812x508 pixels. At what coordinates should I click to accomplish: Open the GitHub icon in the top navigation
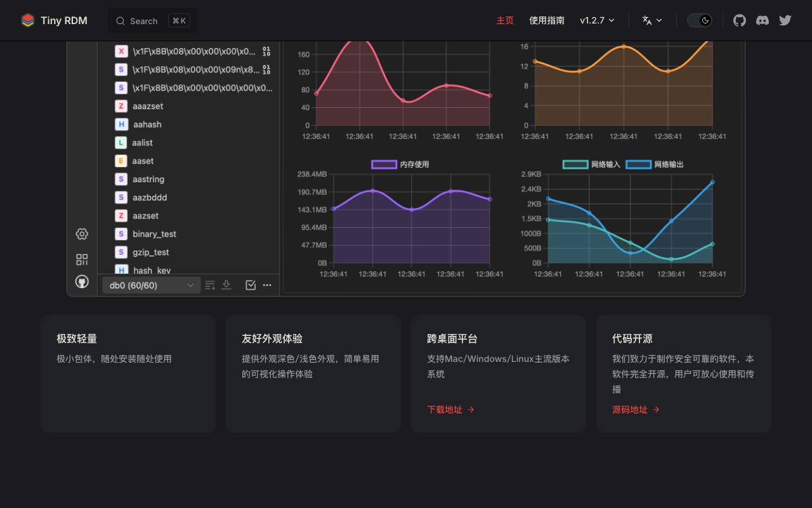pyautogui.click(x=740, y=20)
